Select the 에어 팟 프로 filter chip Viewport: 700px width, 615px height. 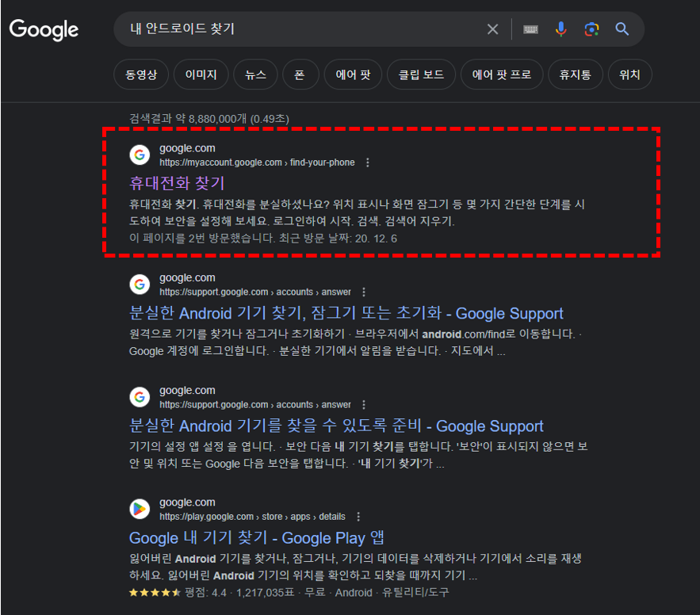point(502,74)
